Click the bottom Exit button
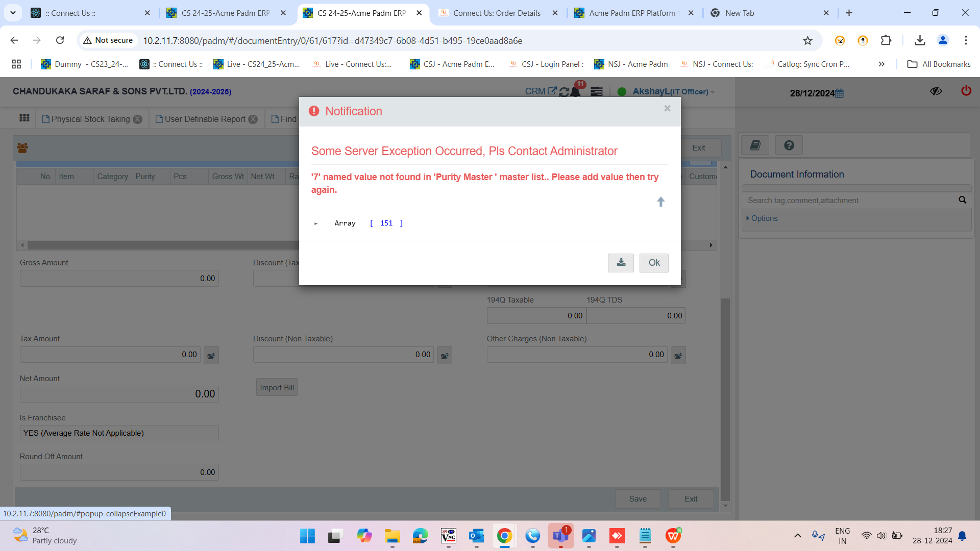980x551 pixels. pyautogui.click(x=691, y=499)
